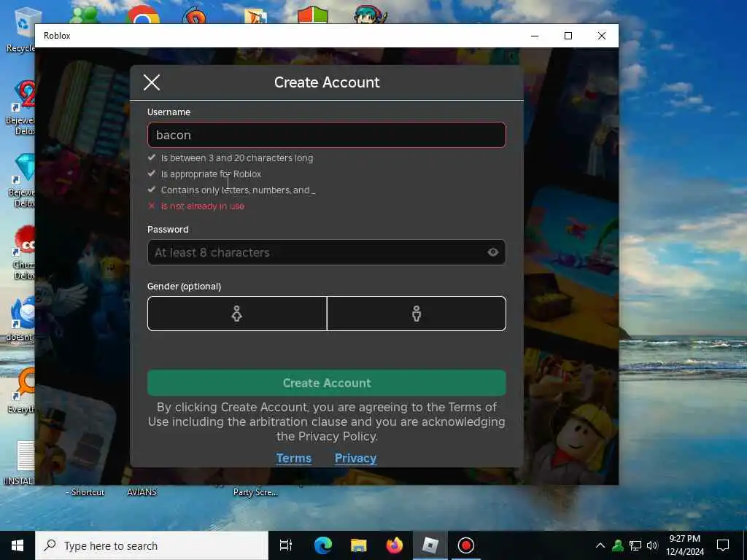Screen dimensions: 747x560
Task: Select the female gender option
Action: tap(237, 314)
